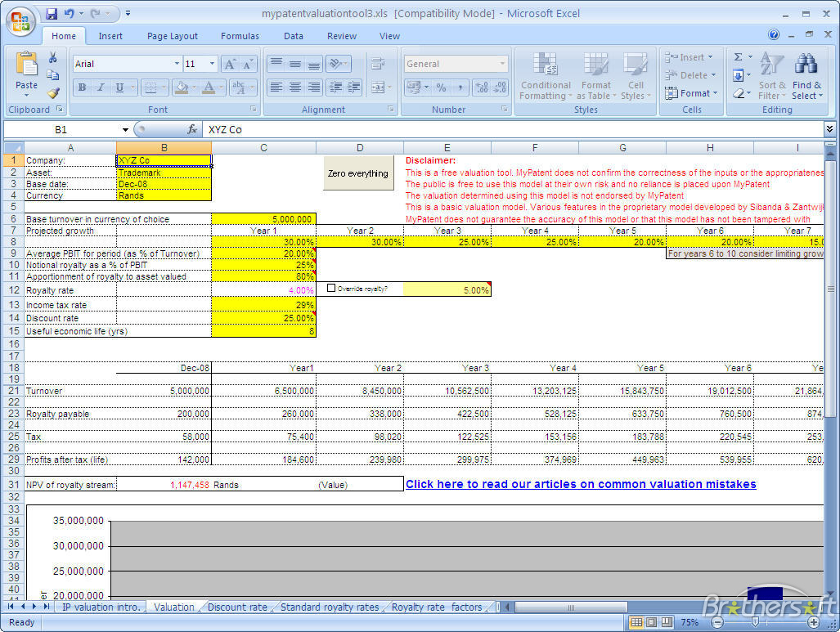Select the Page Layout view button in status bar
Screen dimensions: 840x632
(651, 622)
